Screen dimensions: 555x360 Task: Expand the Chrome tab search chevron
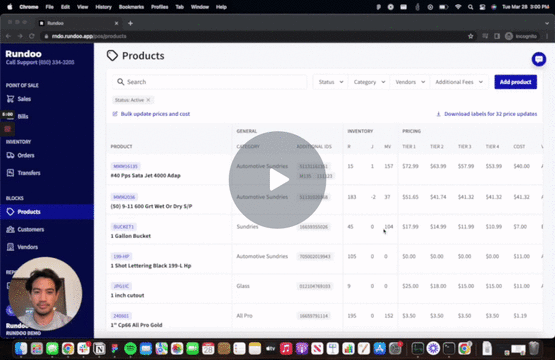point(547,23)
